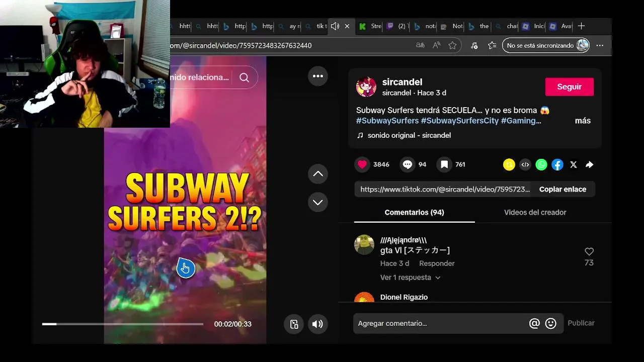Image resolution: width=644 pixels, height=362 pixels.
Task: Open the three-dot options menu on the video
Action: pyautogui.click(x=318, y=76)
